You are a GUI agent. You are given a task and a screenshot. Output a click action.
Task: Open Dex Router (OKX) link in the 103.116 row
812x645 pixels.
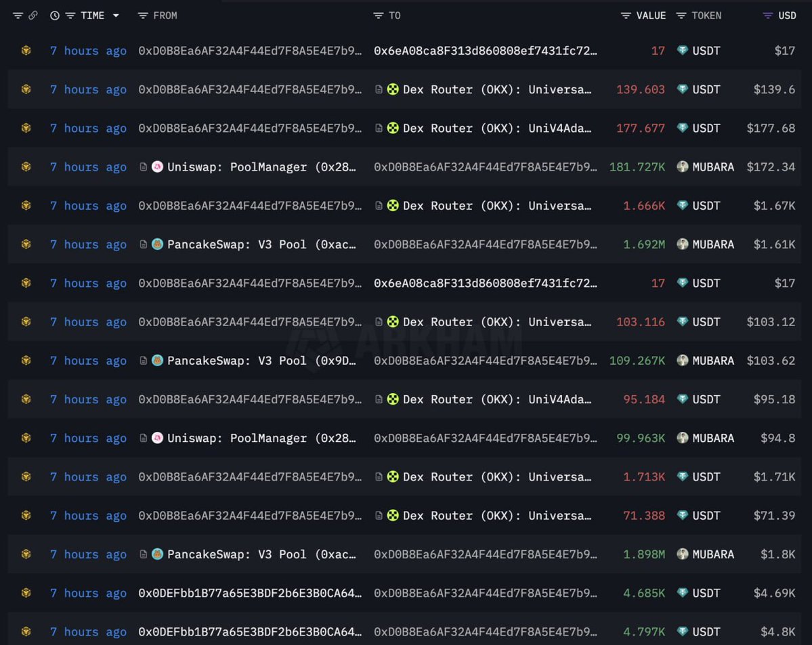(x=497, y=322)
